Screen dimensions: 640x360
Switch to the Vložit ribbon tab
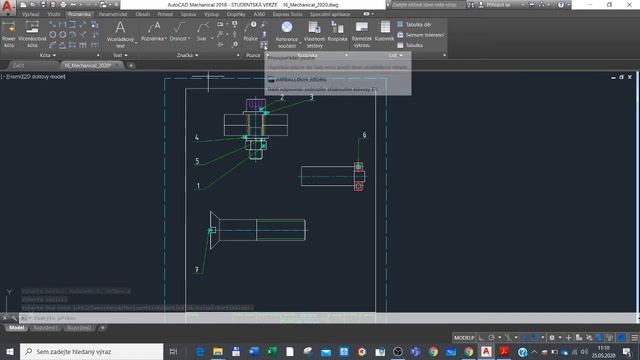pyautogui.click(x=53, y=14)
